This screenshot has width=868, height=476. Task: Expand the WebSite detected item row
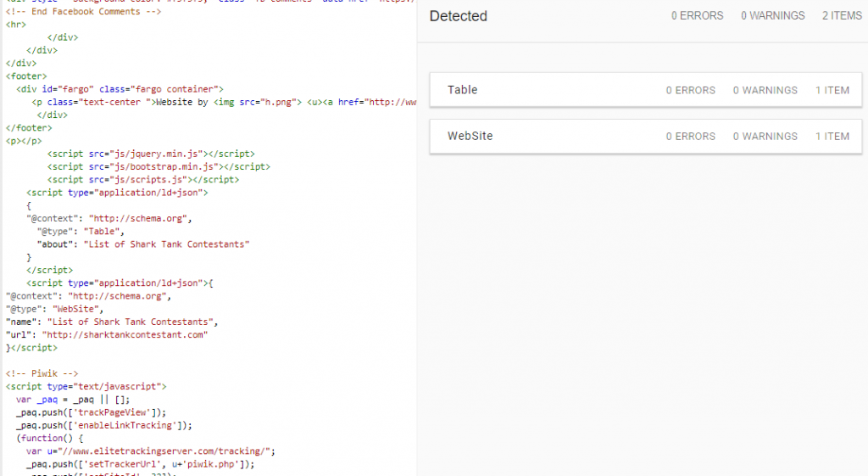(x=645, y=137)
